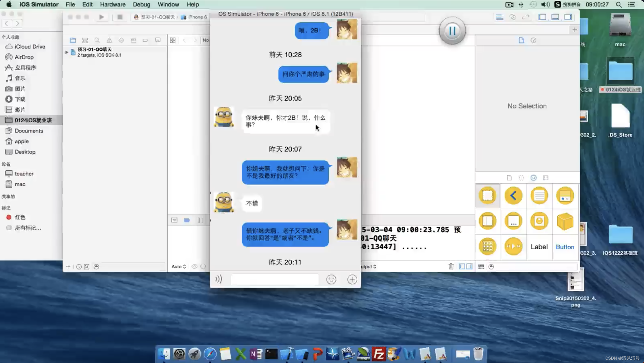
Task: Select teacher device in Finder sidebar
Action: pos(24,174)
